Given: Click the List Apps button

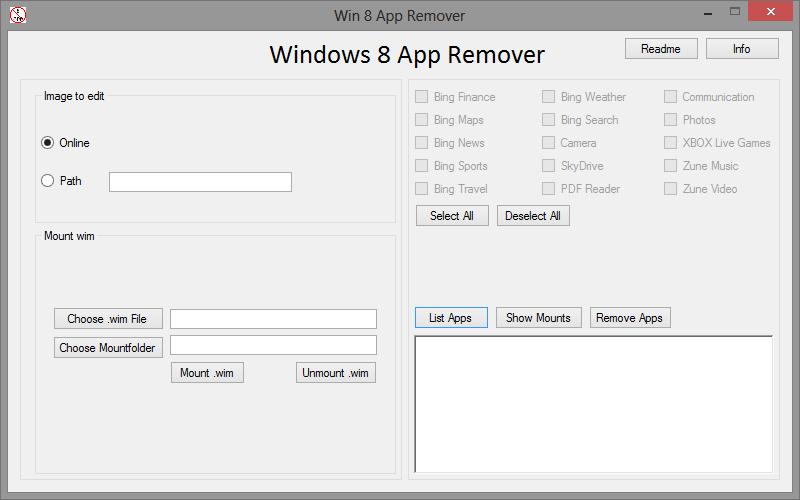Looking at the screenshot, I should (451, 318).
